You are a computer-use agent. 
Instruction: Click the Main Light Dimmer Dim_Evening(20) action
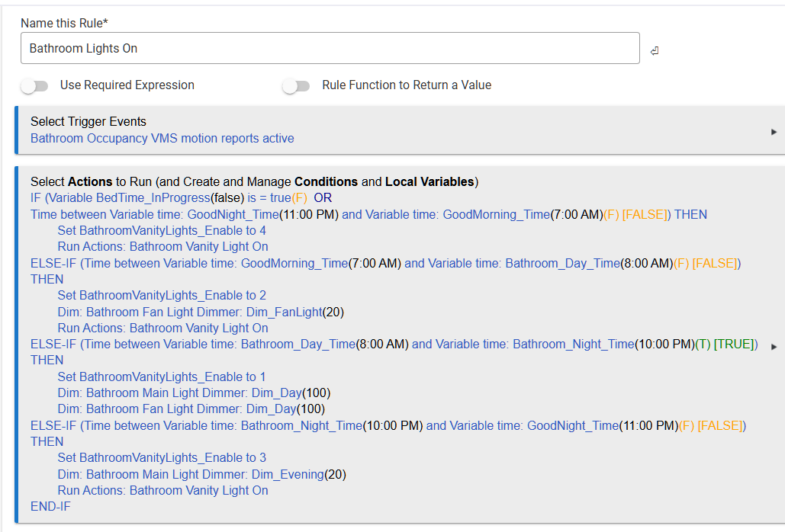coord(201,474)
